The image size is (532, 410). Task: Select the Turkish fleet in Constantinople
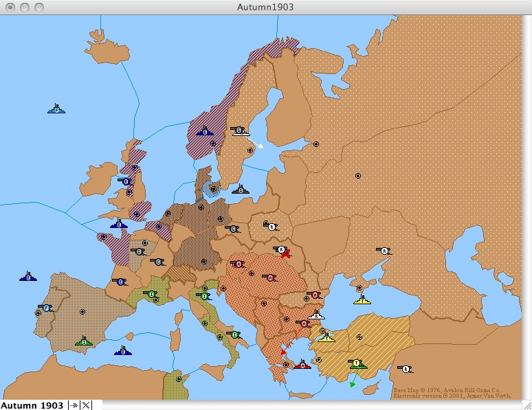(326, 337)
